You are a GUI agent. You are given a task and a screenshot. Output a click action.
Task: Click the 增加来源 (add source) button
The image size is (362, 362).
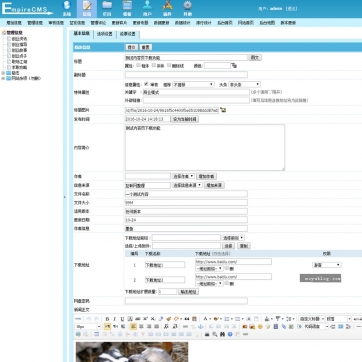pyautogui.click(x=214, y=185)
